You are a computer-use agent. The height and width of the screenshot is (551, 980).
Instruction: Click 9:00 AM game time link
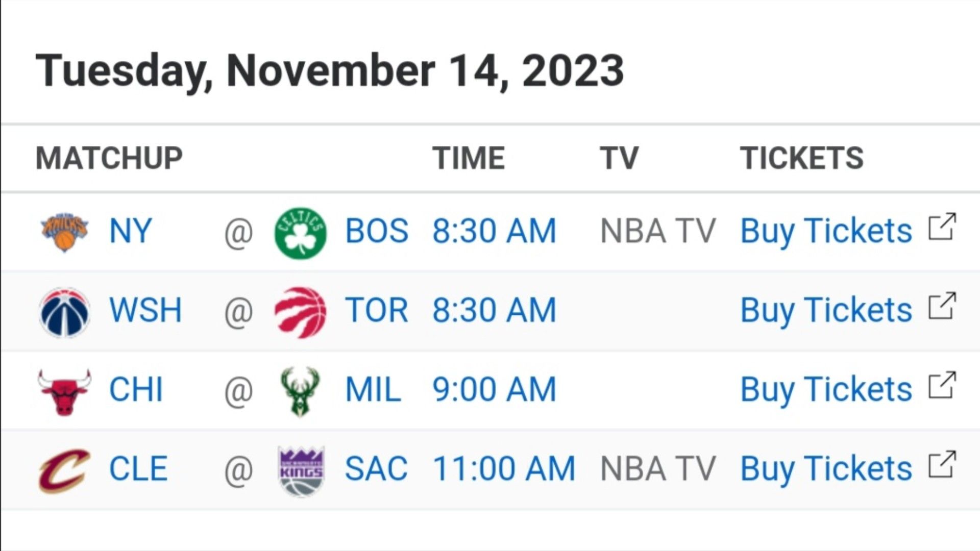coord(494,390)
